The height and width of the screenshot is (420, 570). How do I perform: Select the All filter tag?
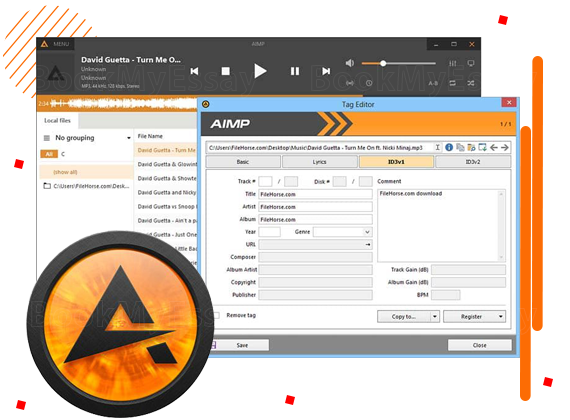tap(49, 154)
